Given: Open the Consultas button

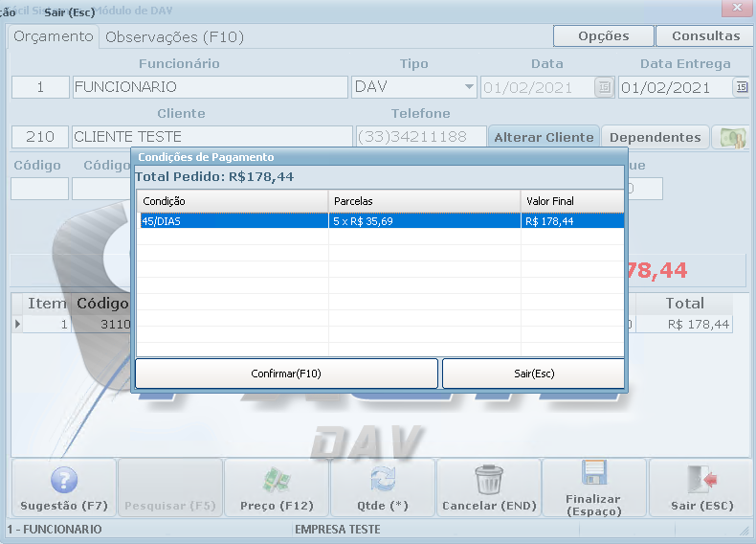Looking at the screenshot, I should pos(705,36).
